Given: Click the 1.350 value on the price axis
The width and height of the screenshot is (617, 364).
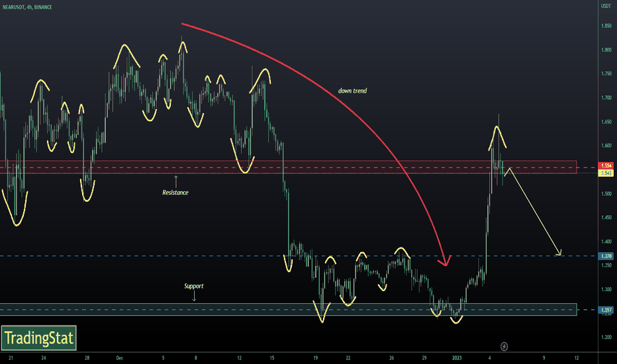Looking at the screenshot, I should [606, 265].
